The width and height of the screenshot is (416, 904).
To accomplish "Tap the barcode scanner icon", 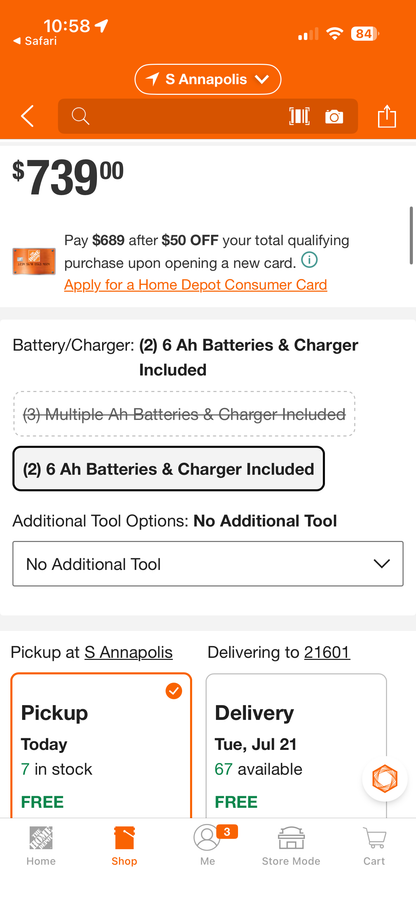I will [298, 117].
